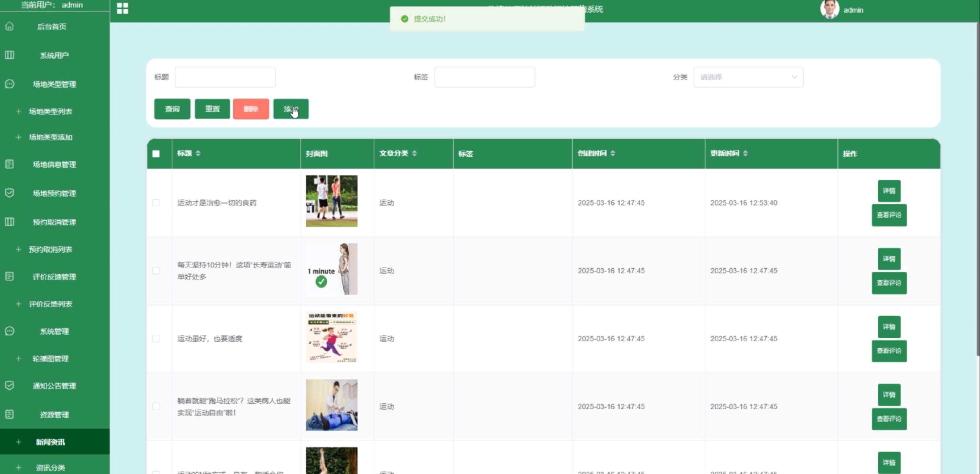The image size is (980, 474).
Task: Click the document icon beside 场地信息管理
Action: pyautogui.click(x=10, y=164)
